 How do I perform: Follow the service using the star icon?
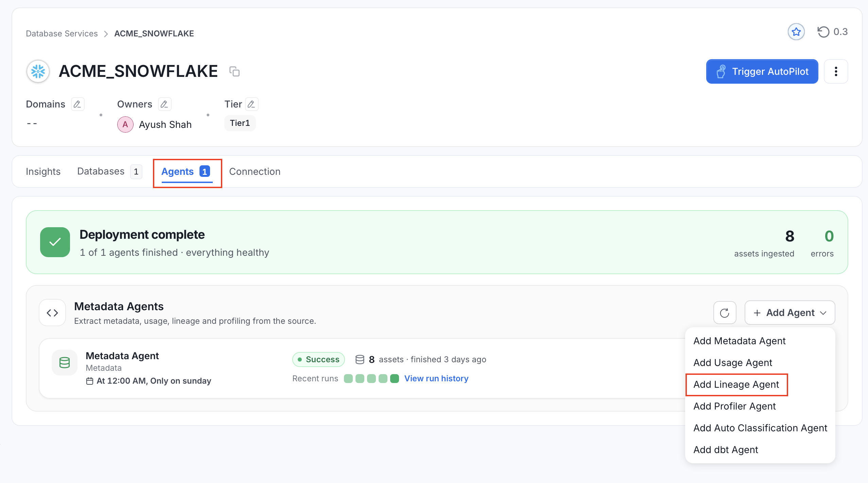click(796, 32)
